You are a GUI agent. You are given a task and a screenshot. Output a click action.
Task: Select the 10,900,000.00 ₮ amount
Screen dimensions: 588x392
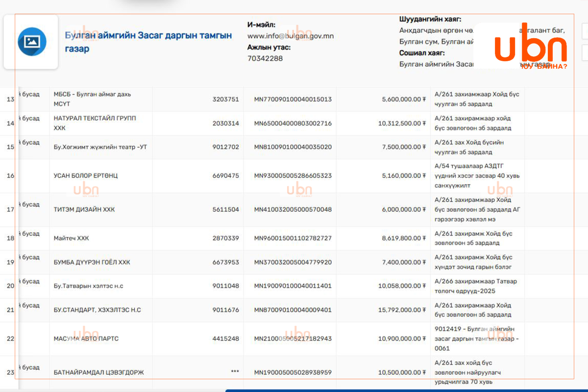pos(402,339)
